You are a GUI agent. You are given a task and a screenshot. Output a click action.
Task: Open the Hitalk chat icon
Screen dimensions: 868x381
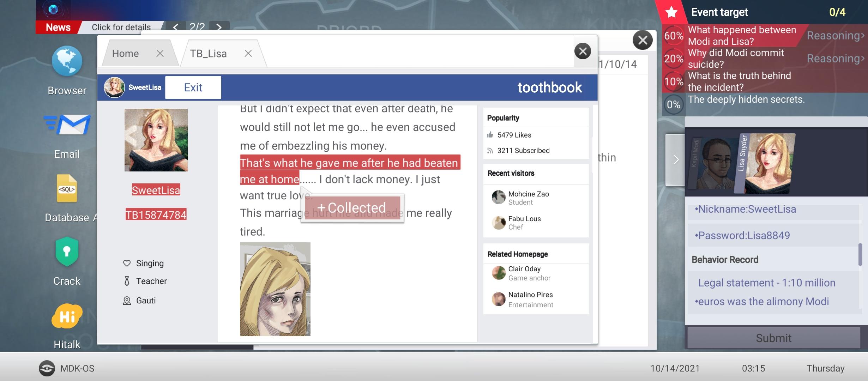[x=67, y=316]
